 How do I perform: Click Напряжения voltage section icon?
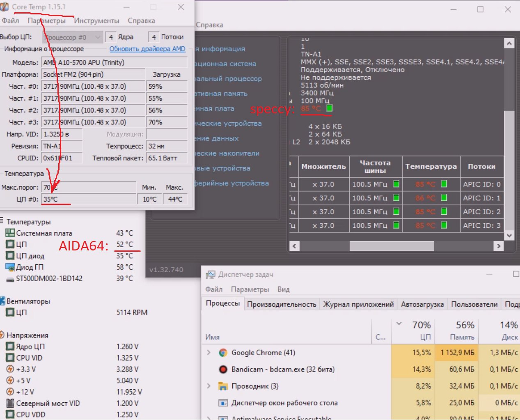[2, 335]
